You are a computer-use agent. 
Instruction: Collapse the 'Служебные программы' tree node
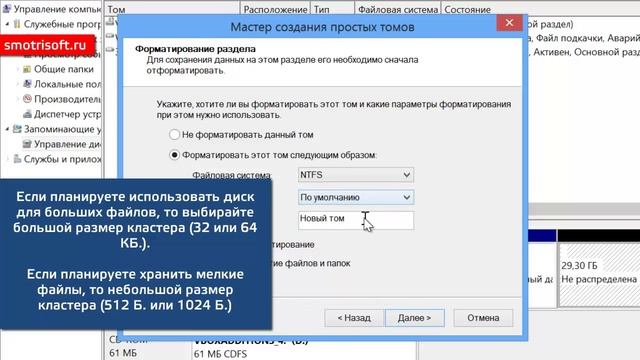pos(7,24)
